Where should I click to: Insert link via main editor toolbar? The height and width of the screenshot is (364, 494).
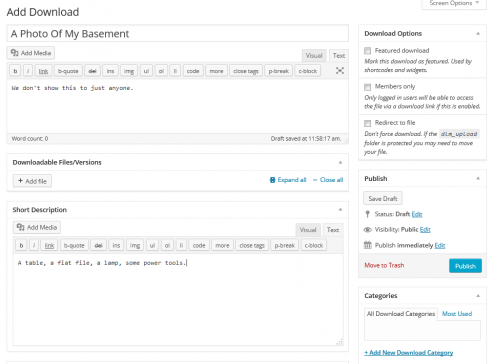click(43, 71)
